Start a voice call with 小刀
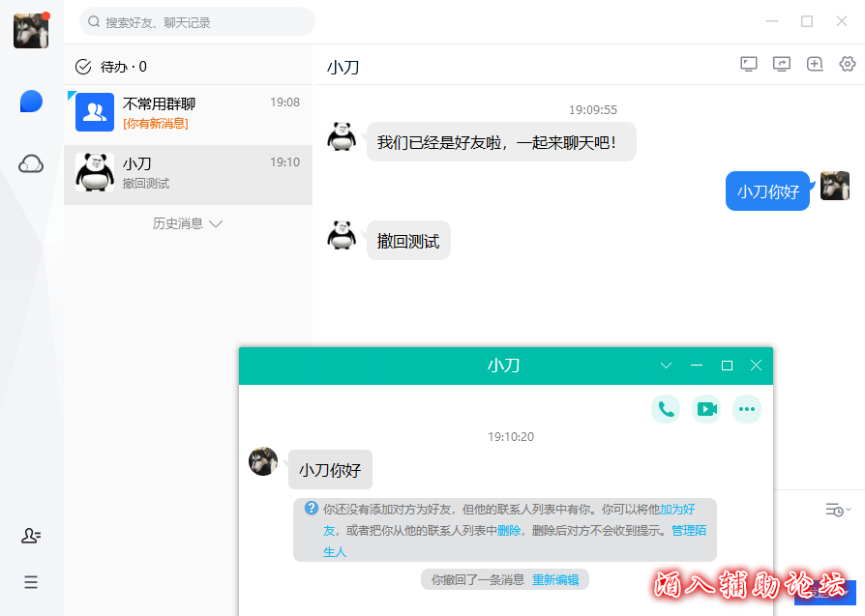Viewport: 865px width, 616px height. pos(665,408)
